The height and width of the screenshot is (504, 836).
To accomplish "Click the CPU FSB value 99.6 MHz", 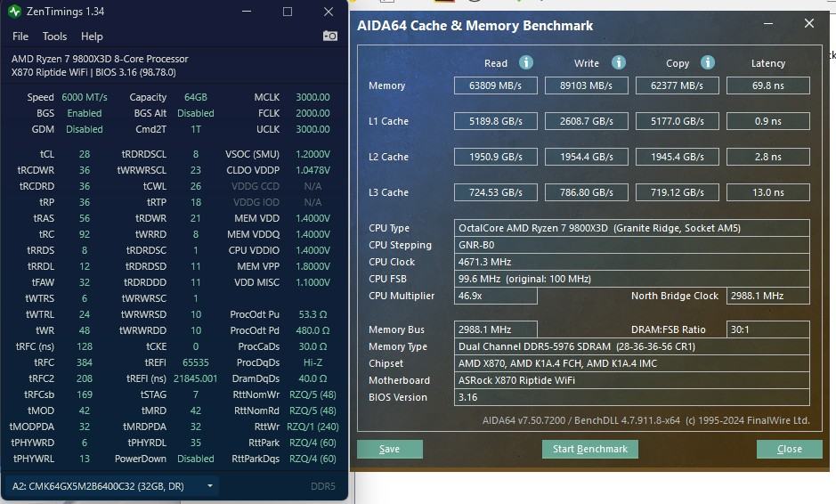I will 632,279.
